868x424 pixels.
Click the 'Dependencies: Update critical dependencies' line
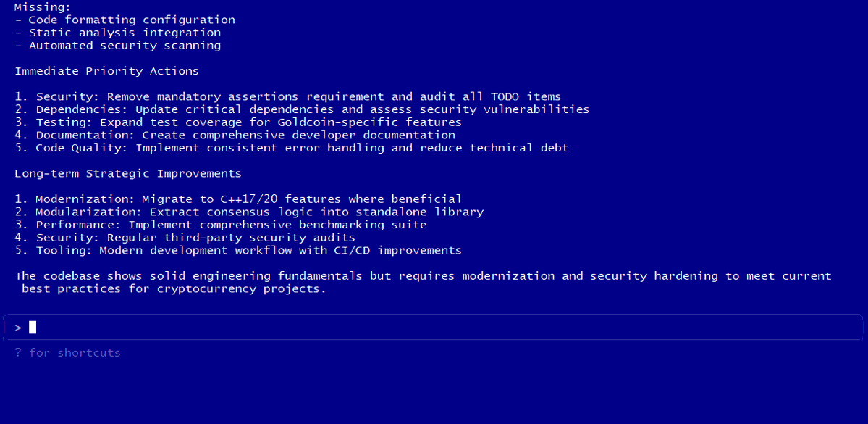[303, 109]
